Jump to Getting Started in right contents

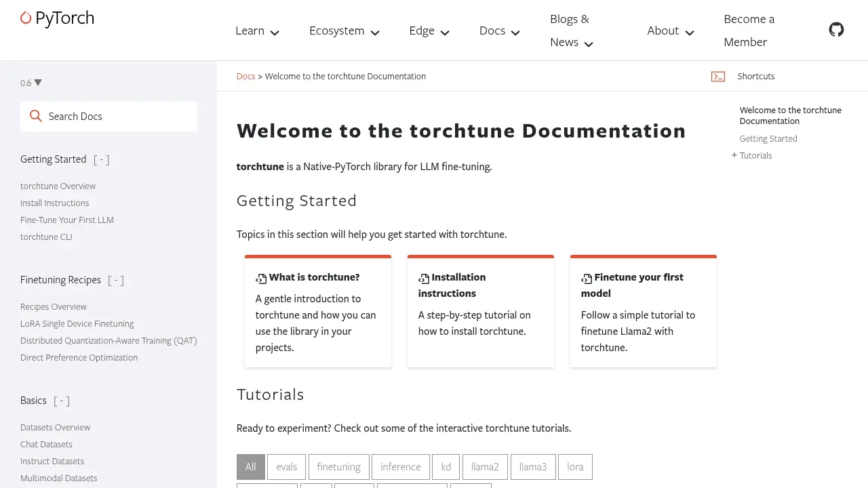(x=768, y=138)
